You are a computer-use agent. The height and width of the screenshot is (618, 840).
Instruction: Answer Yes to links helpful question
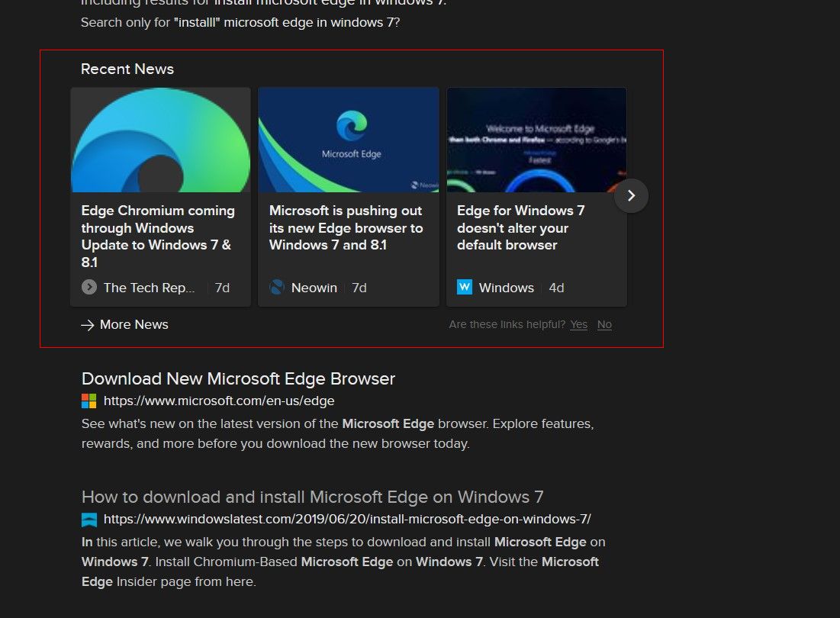[578, 324]
